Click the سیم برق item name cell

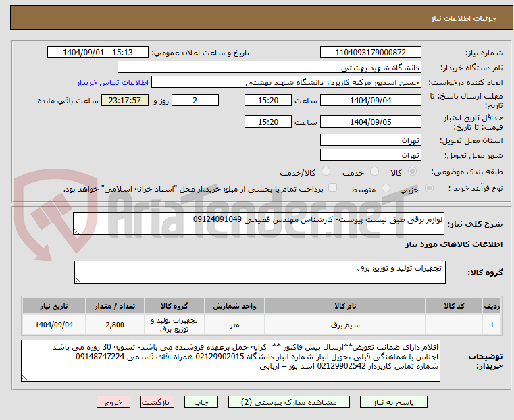tap(345, 325)
